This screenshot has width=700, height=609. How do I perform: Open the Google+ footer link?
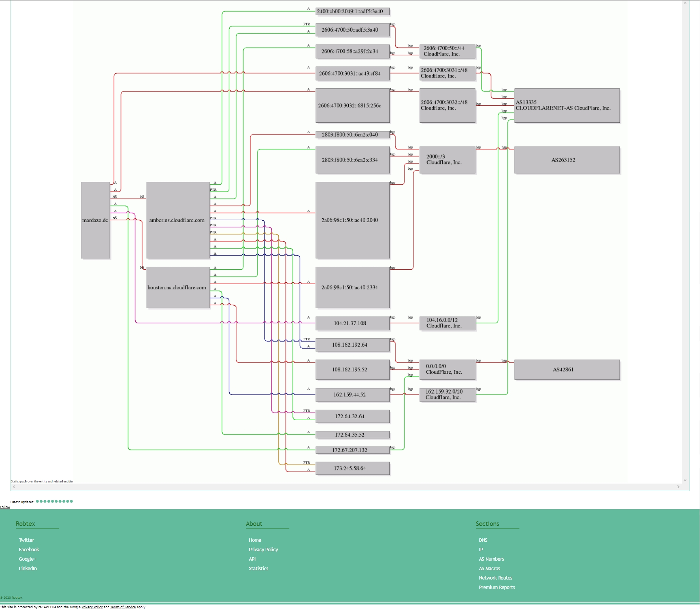pos(28,559)
